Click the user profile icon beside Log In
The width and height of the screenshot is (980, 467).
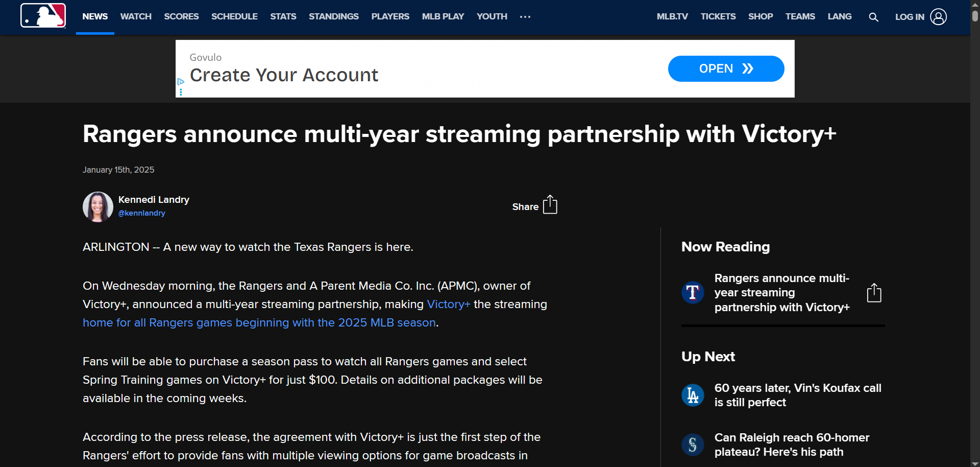click(938, 17)
